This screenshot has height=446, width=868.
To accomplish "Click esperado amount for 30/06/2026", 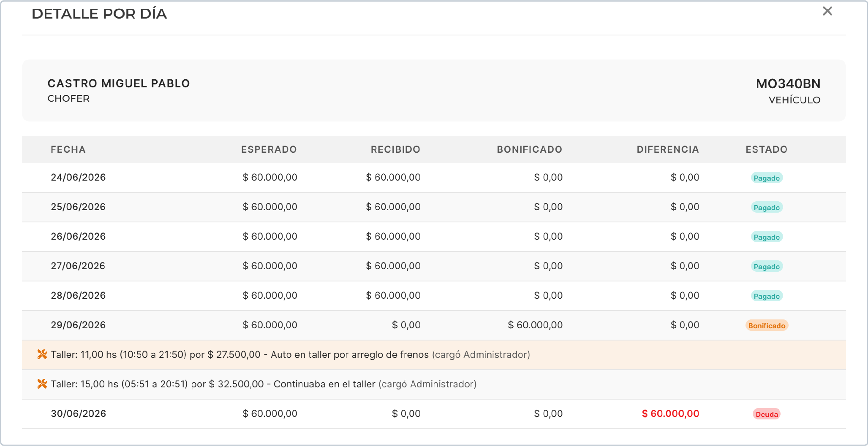I will (x=270, y=414).
